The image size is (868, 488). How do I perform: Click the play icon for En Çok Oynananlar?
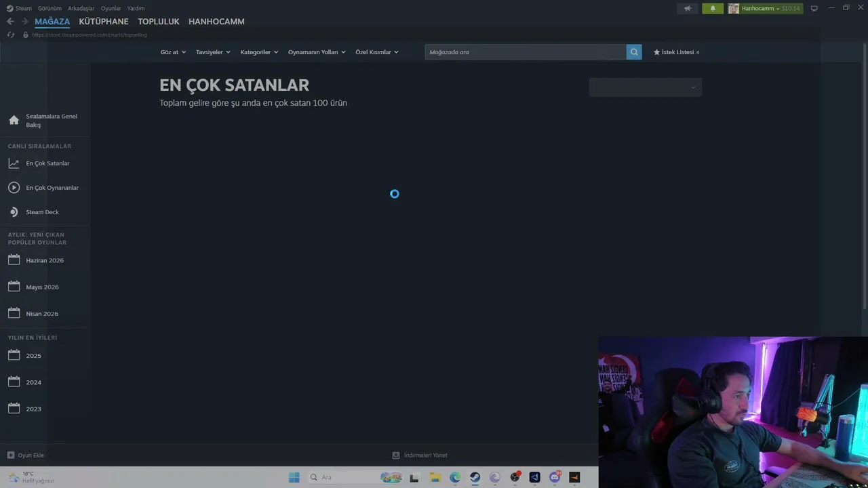(14, 188)
